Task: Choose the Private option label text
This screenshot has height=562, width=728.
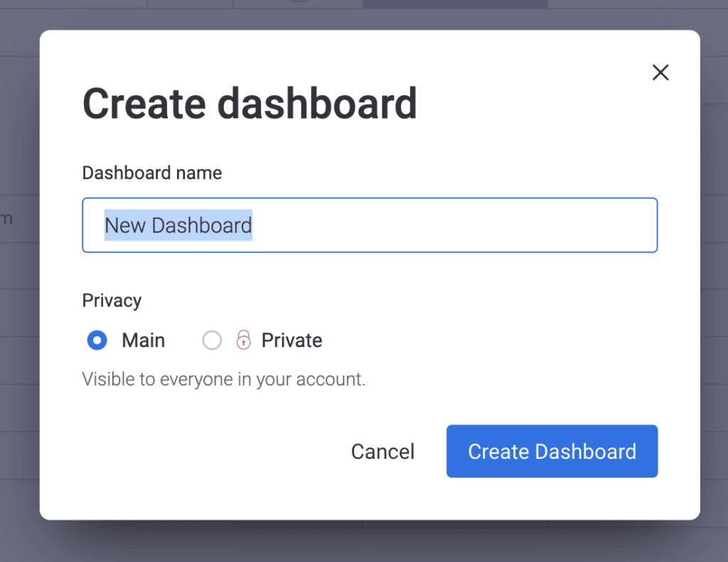Action: 291,341
